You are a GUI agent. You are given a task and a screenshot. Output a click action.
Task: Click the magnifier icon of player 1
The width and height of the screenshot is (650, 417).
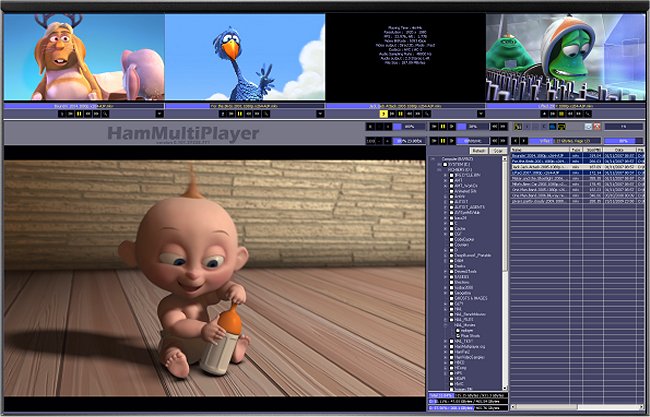pos(105,114)
